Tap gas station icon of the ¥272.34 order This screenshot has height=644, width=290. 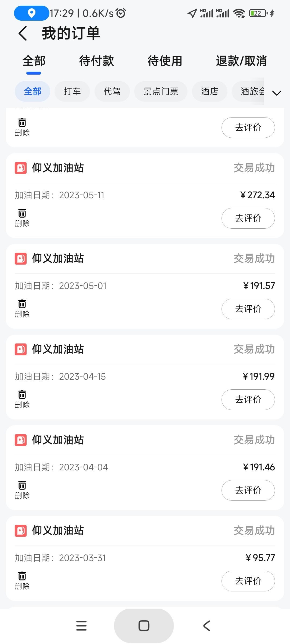pyautogui.click(x=21, y=168)
